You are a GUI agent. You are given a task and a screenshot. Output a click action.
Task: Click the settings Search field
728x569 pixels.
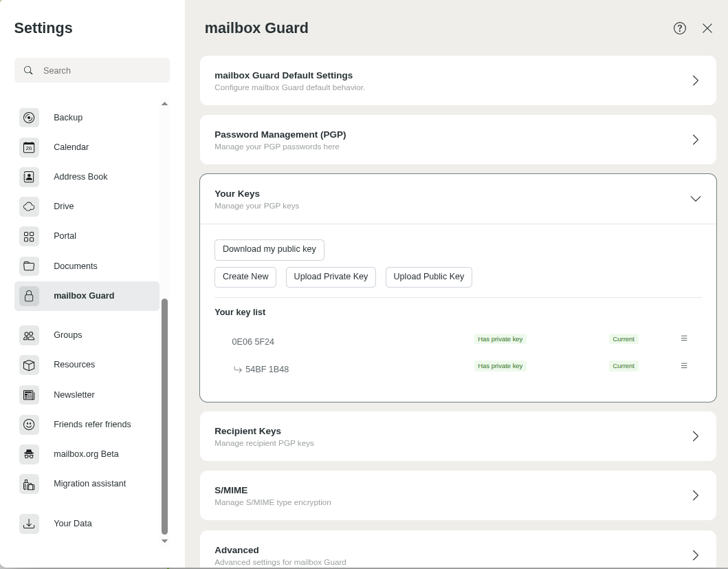click(x=100, y=70)
